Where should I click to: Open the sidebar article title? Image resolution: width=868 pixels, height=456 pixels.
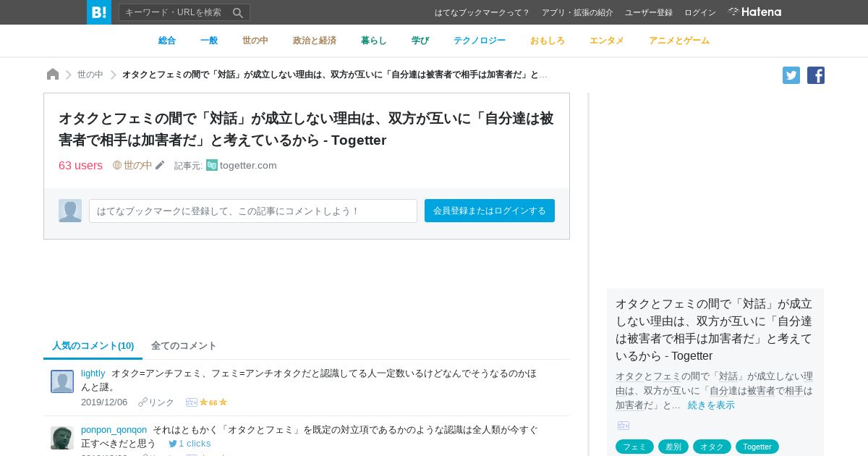click(x=714, y=329)
